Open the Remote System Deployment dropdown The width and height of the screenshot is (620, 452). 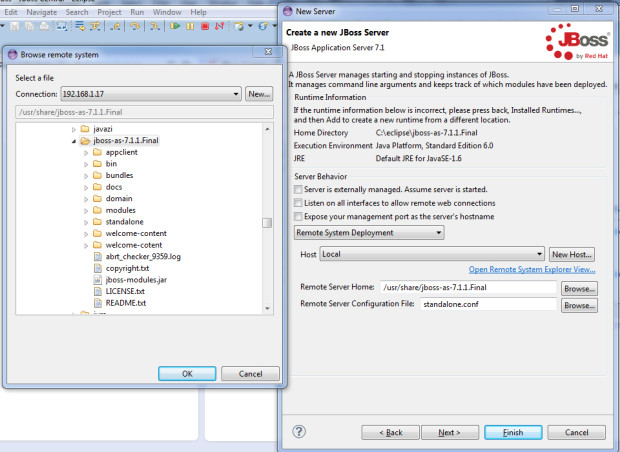(369, 233)
